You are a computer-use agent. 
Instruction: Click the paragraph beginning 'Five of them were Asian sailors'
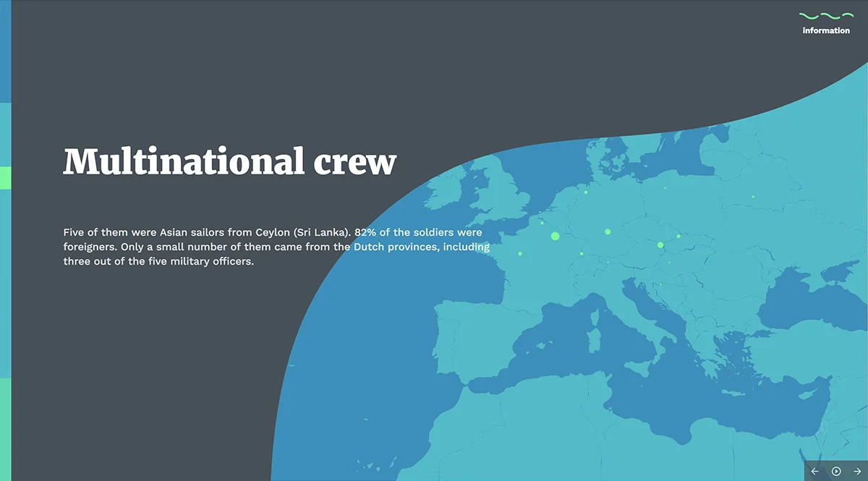point(276,247)
